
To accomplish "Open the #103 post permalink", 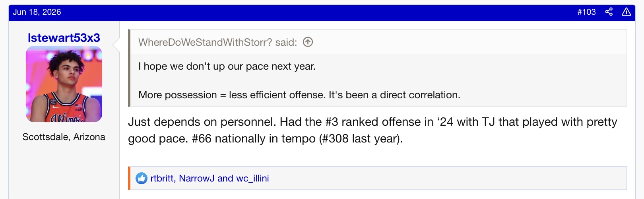I will pos(586,12).
